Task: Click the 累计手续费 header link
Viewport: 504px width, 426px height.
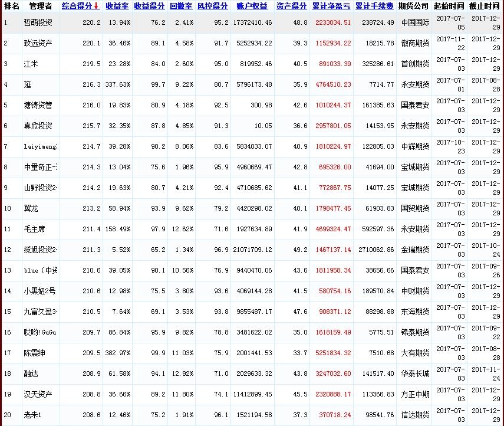Action: 374,6
